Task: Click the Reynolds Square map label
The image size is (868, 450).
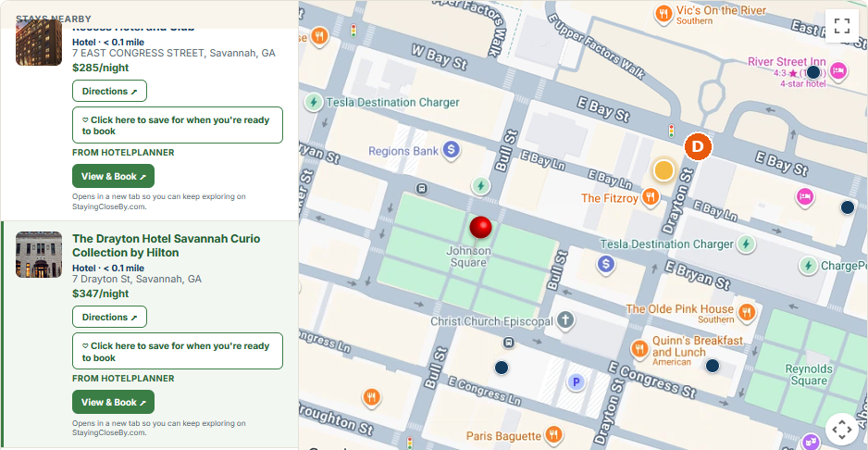Action: tap(809, 375)
